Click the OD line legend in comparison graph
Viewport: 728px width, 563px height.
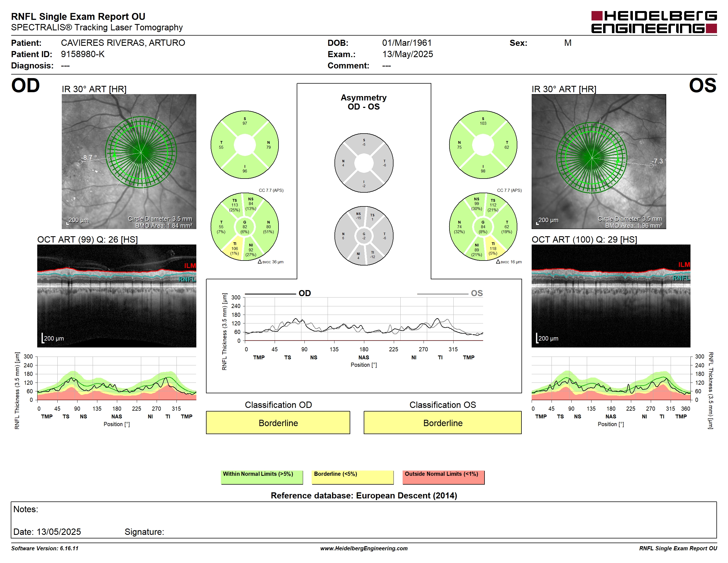(278, 293)
